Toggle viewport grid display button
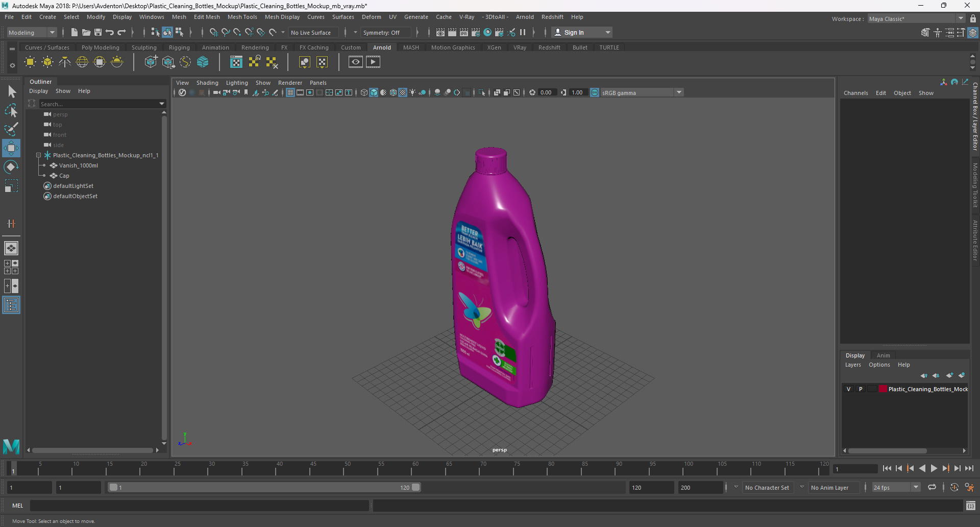 click(290, 92)
